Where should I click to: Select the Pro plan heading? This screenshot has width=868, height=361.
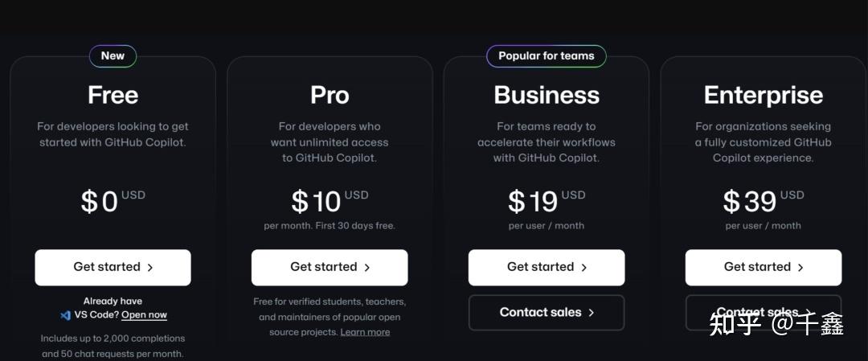(330, 95)
